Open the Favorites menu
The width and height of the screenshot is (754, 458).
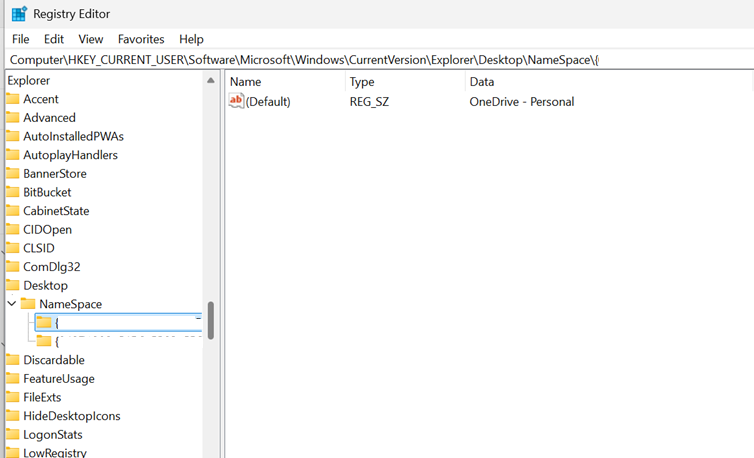[x=141, y=39]
